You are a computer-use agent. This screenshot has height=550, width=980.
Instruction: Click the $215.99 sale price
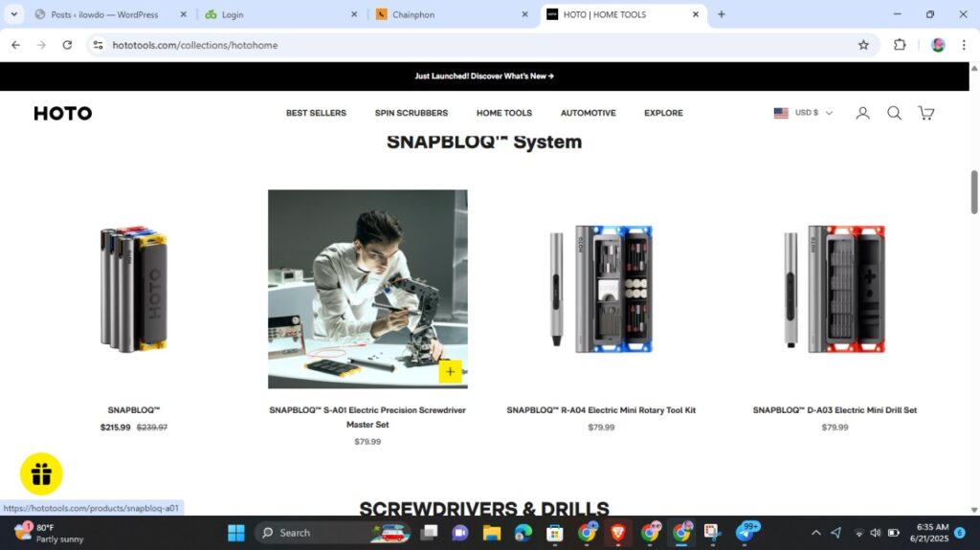pyautogui.click(x=116, y=428)
